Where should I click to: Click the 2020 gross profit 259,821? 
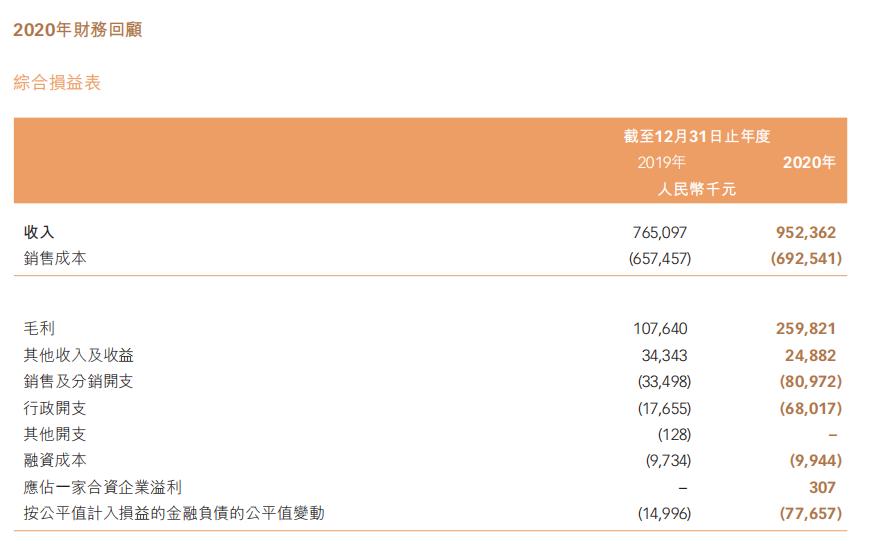(806, 328)
